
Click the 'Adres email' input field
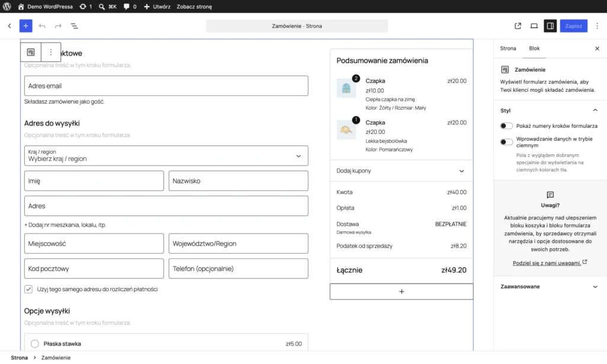(166, 85)
